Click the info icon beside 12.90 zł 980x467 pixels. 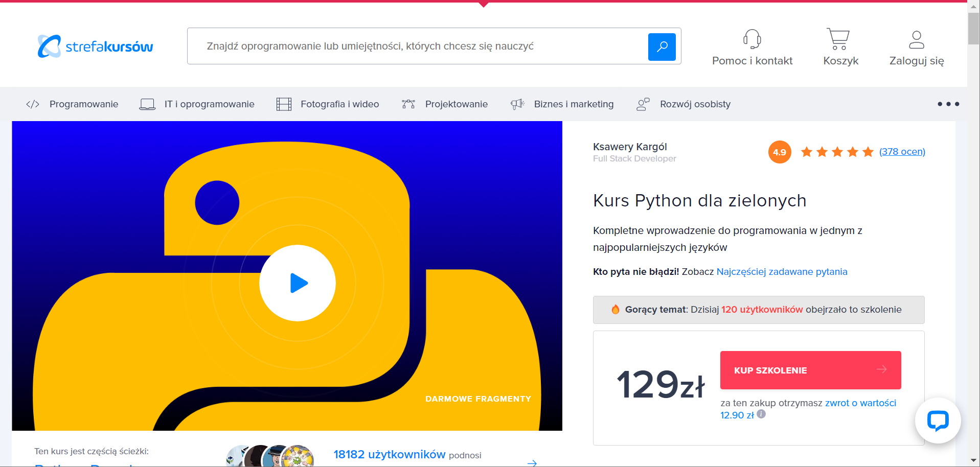(x=761, y=414)
